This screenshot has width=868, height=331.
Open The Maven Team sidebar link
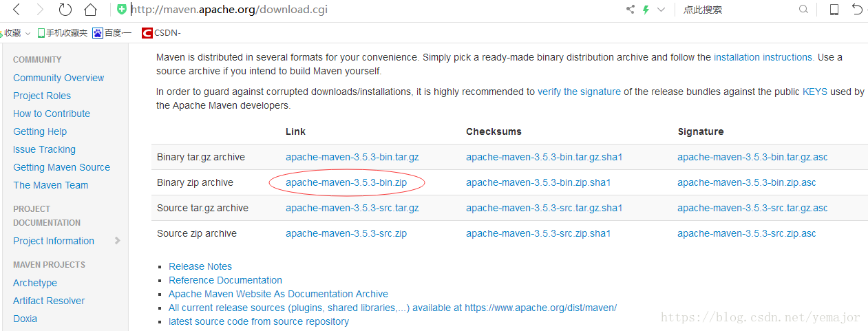pyautogui.click(x=50, y=185)
